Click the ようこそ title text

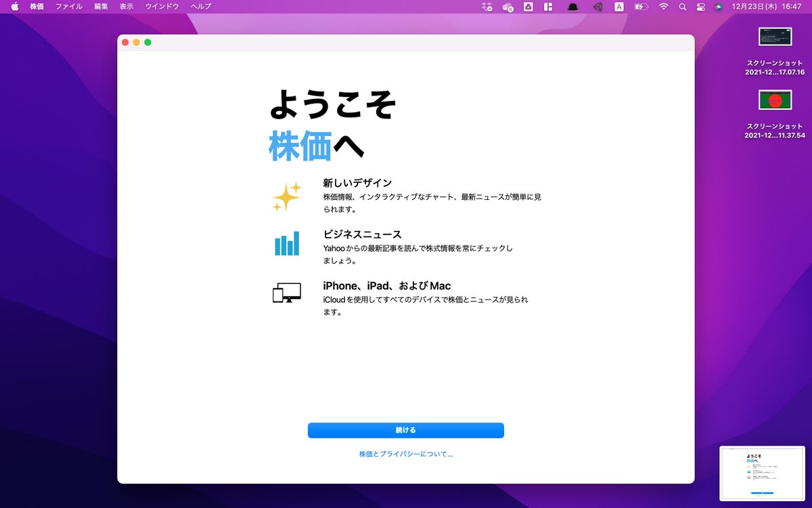tap(333, 104)
